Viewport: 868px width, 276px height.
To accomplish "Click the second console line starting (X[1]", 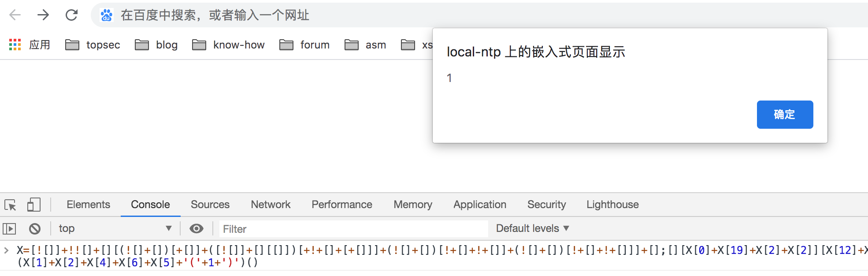I will point(137,262).
